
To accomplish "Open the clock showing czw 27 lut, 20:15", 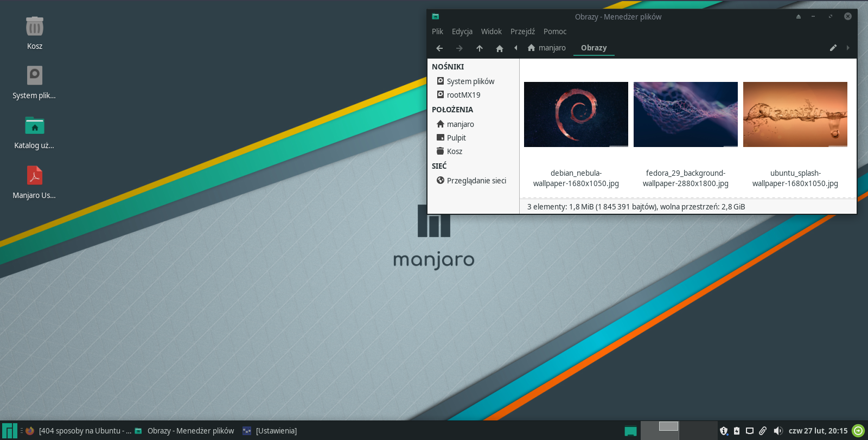I will pyautogui.click(x=818, y=431).
